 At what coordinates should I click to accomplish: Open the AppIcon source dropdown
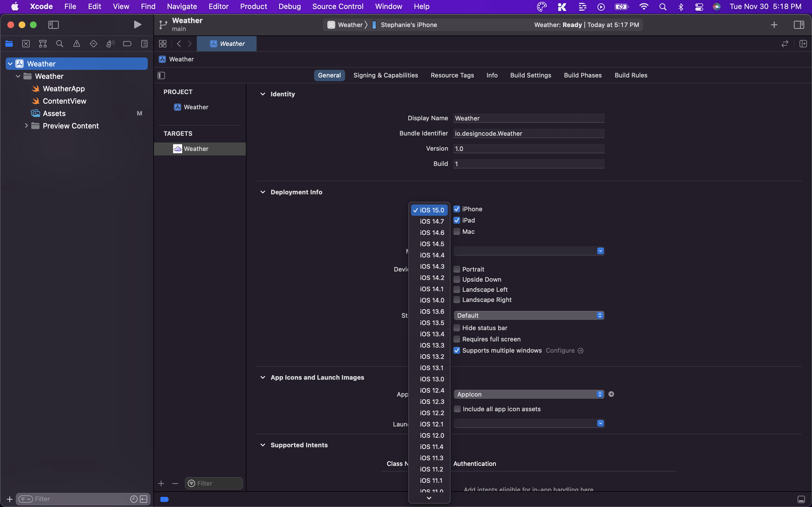[x=528, y=394]
